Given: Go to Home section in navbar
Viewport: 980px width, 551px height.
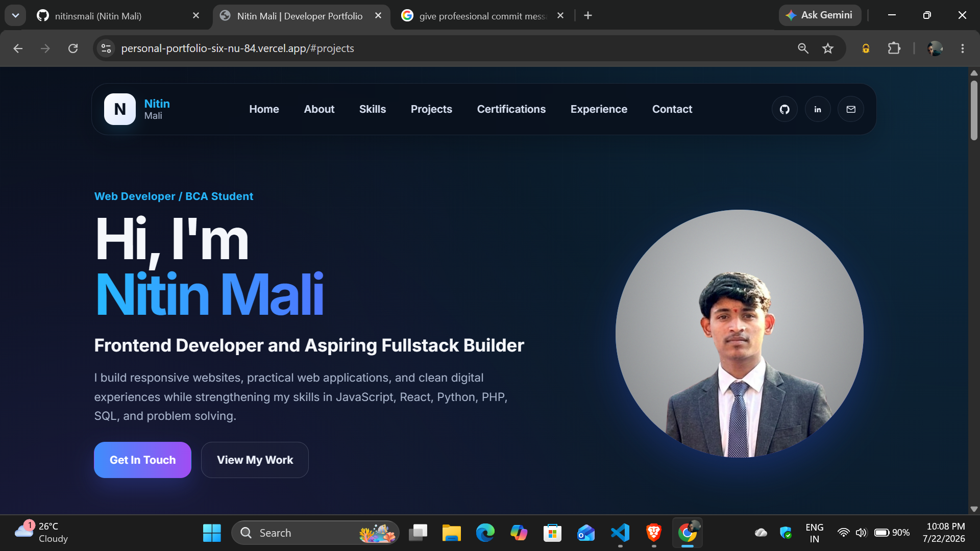Looking at the screenshot, I should pyautogui.click(x=264, y=109).
